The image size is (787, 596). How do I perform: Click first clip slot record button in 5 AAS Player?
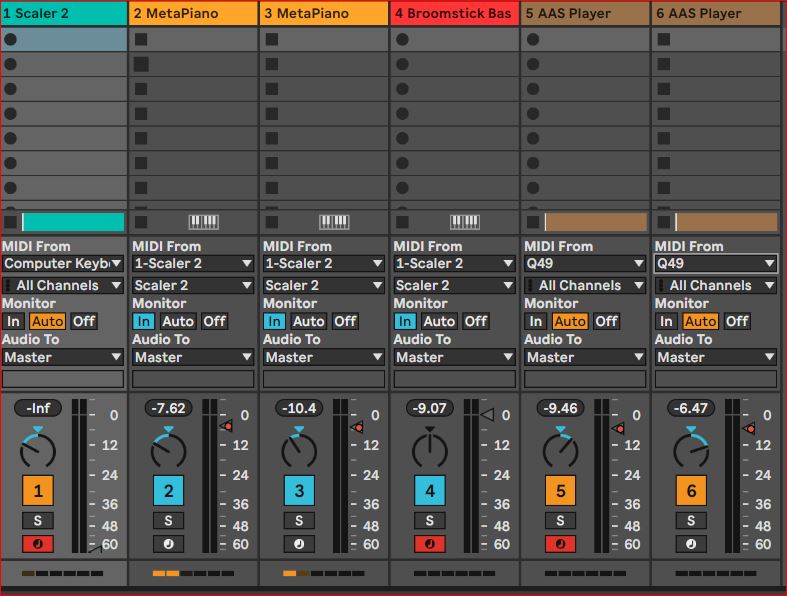coord(533,39)
